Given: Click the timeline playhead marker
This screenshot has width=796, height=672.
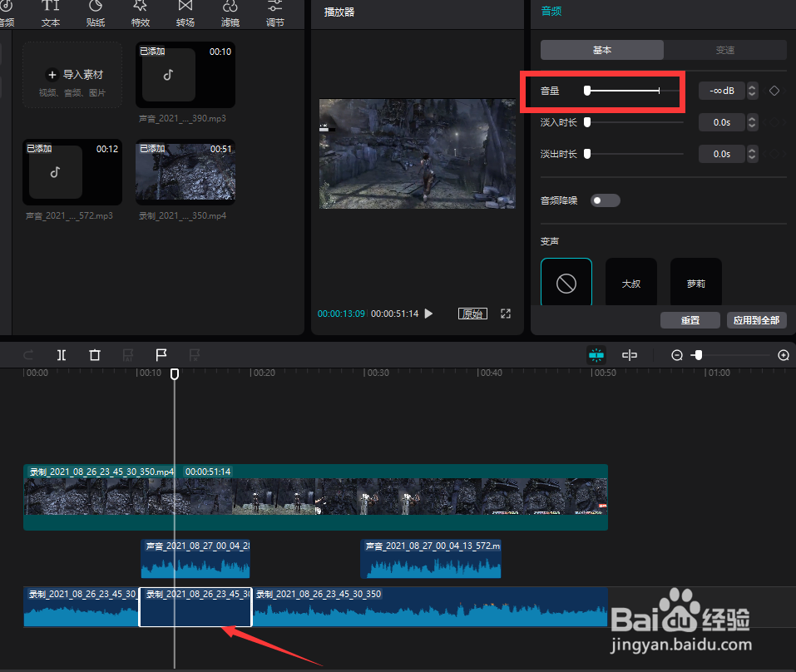Looking at the screenshot, I should [x=174, y=374].
